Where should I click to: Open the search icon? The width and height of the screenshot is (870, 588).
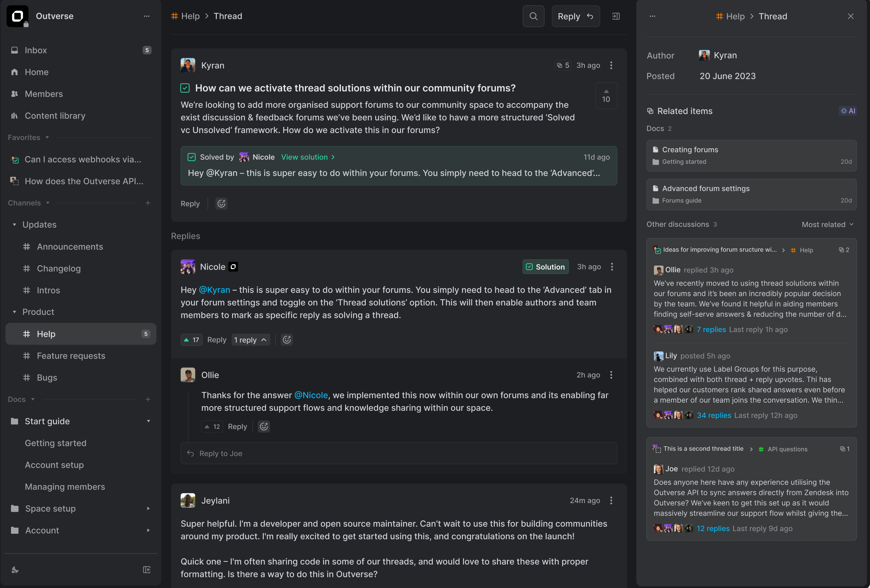click(x=533, y=16)
